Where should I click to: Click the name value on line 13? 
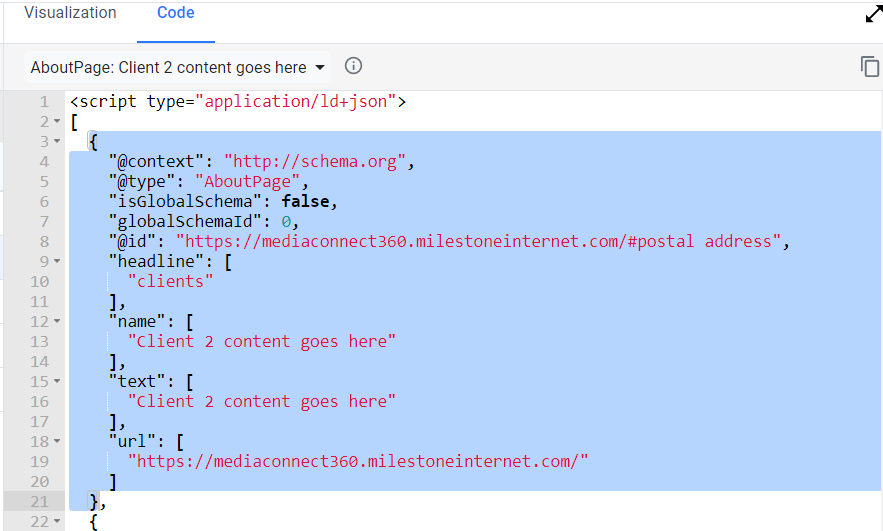[x=262, y=342]
